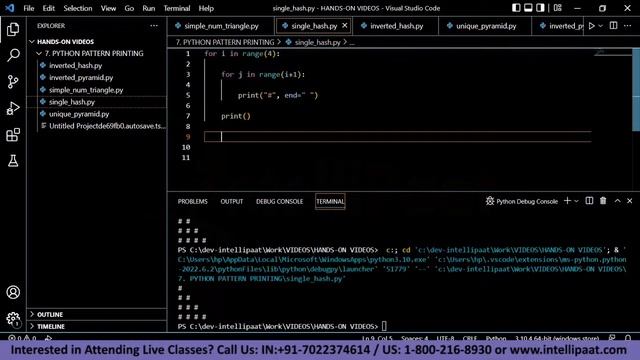The height and width of the screenshot is (360, 640).
Task: Click the editor vertical scrollbar
Action: tap(636, 90)
